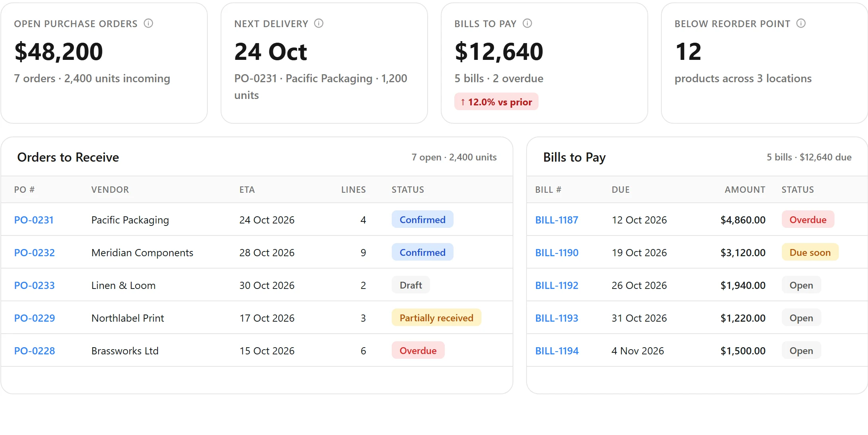Click the Orders to Receive heading
The width and height of the screenshot is (868, 435).
tap(68, 157)
